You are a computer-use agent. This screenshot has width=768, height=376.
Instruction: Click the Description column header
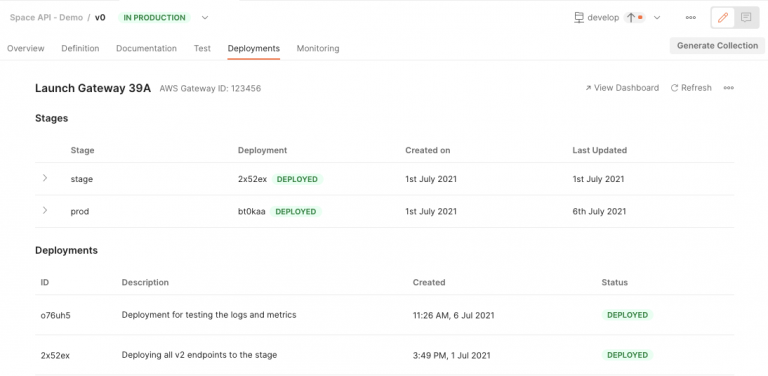click(x=145, y=282)
